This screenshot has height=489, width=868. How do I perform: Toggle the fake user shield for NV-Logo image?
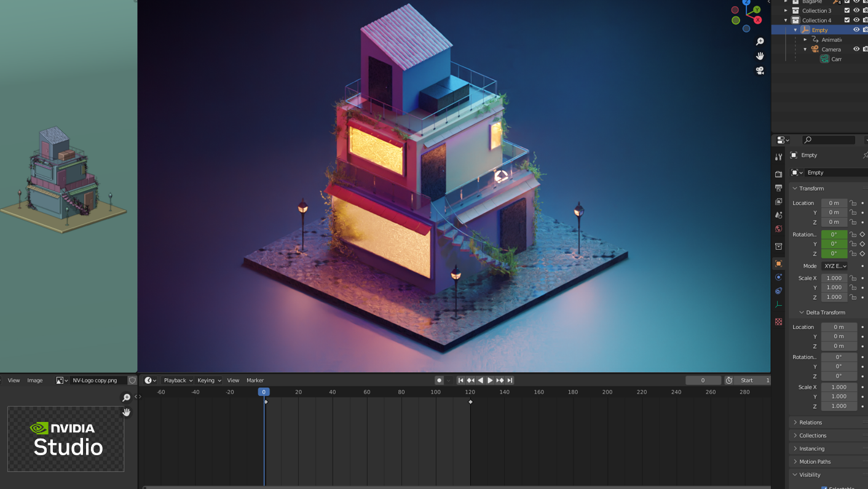coord(132,380)
